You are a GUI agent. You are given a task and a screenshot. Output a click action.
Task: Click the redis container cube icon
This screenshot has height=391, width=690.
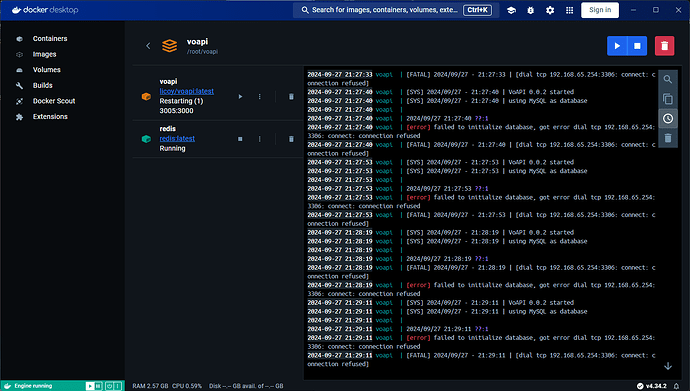(x=146, y=139)
